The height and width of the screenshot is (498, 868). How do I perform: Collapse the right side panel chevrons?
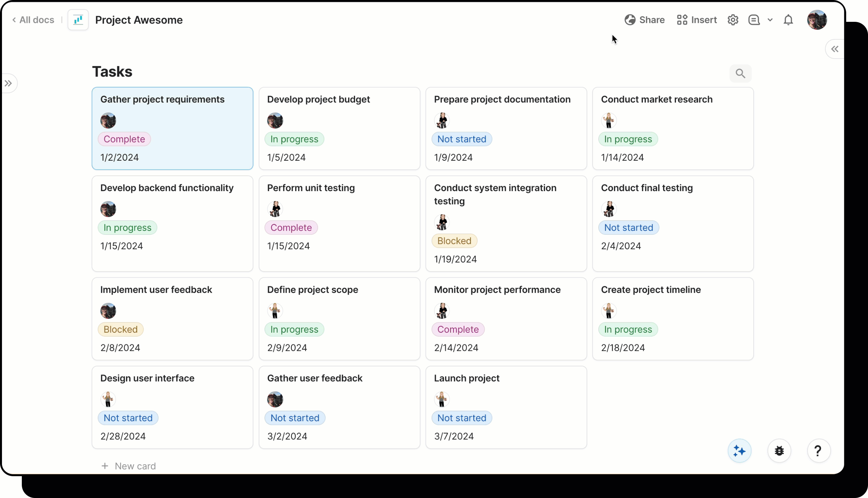pyautogui.click(x=835, y=49)
